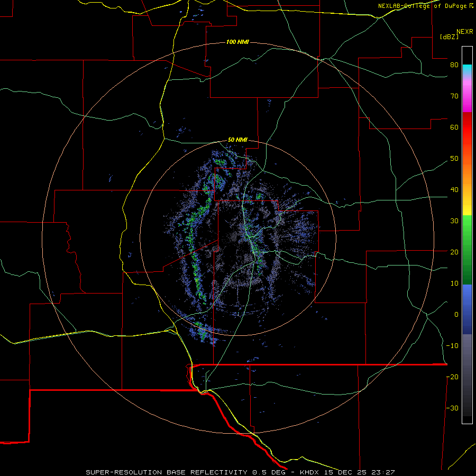The width and height of the screenshot is (476, 476).
Task: Click the 50 dBZ scale value
Action: (x=454, y=159)
